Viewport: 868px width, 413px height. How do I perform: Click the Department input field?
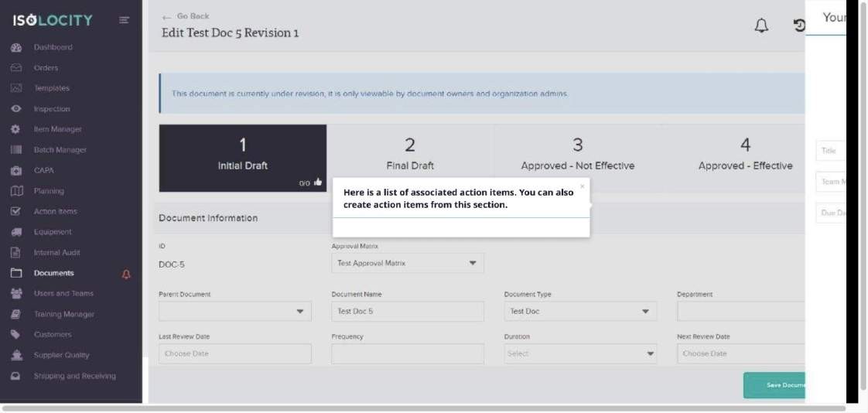pos(740,311)
